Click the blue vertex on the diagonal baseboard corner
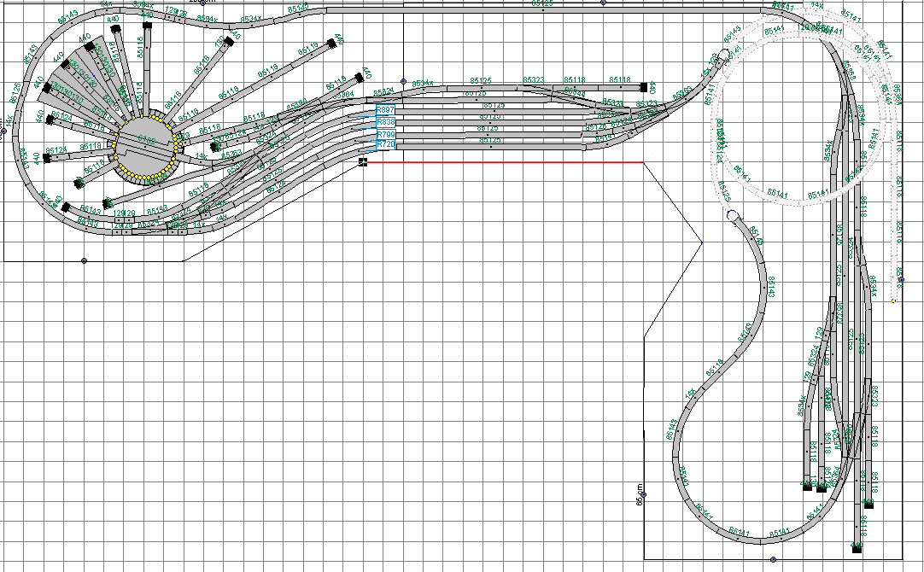 (x=702, y=242)
